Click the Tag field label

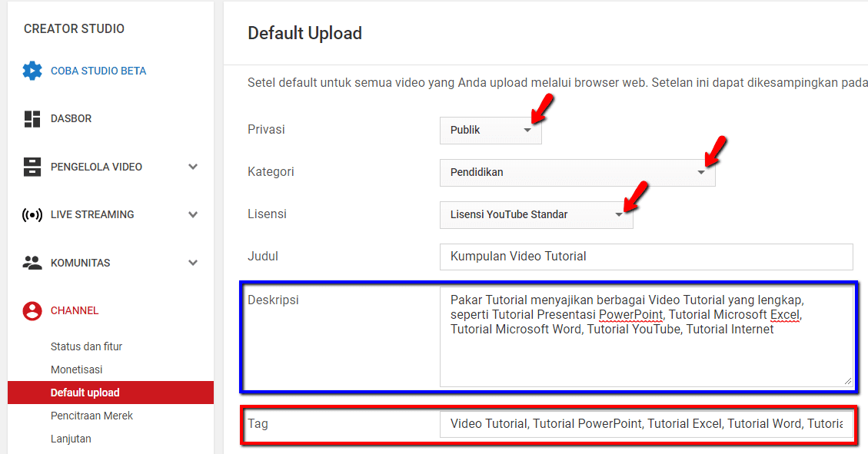(x=258, y=424)
